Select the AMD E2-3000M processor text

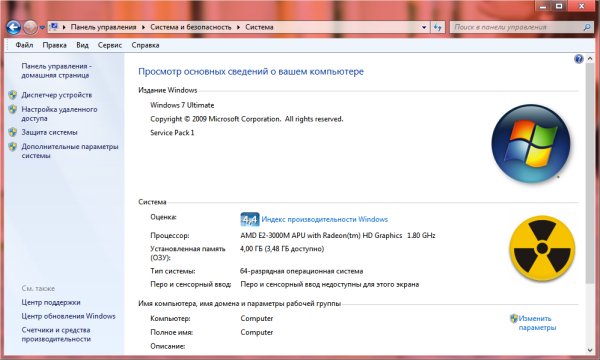click(x=338, y=235)
